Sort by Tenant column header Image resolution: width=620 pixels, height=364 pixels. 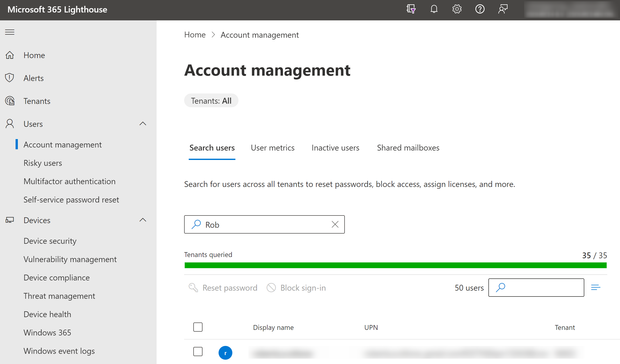pos(565,328)
